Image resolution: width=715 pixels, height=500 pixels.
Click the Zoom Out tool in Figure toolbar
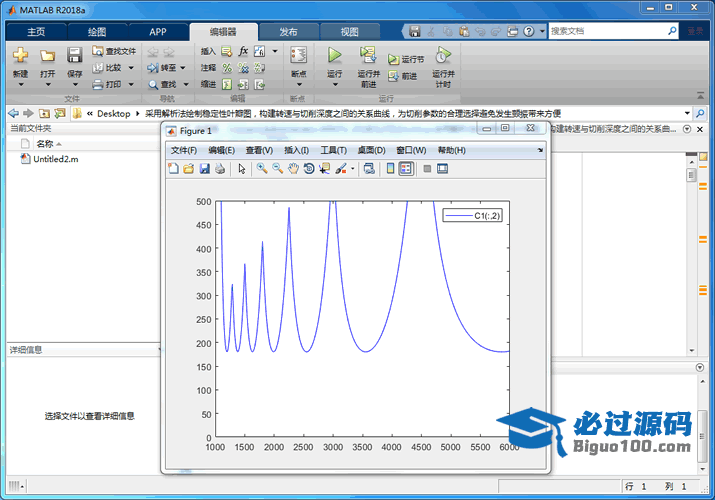click(x=277, y=169)
